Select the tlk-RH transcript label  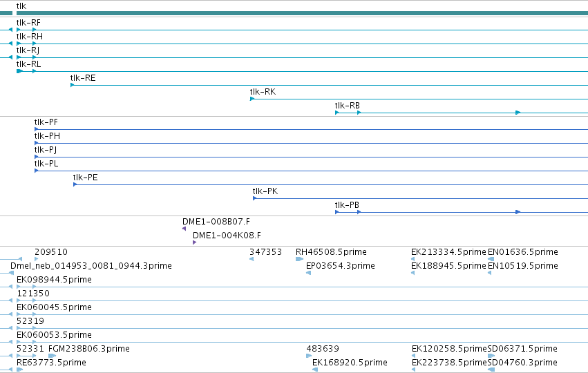(30, 37)
